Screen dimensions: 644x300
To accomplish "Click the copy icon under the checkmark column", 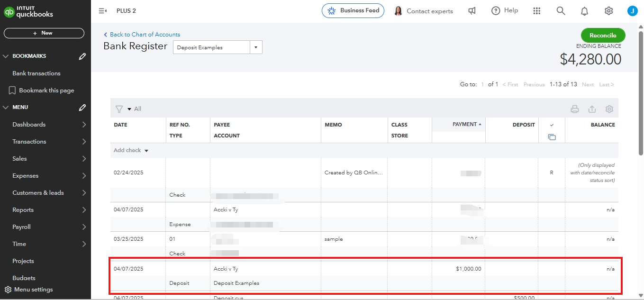I will pyautogui.click(x=552, y=137).
